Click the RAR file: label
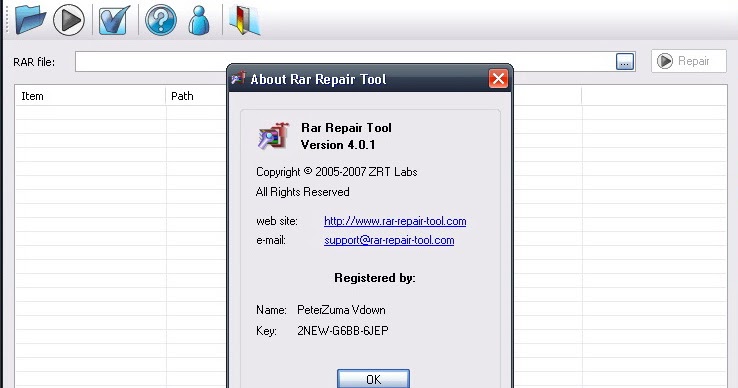The image size is (738, 388). [34, 62]
